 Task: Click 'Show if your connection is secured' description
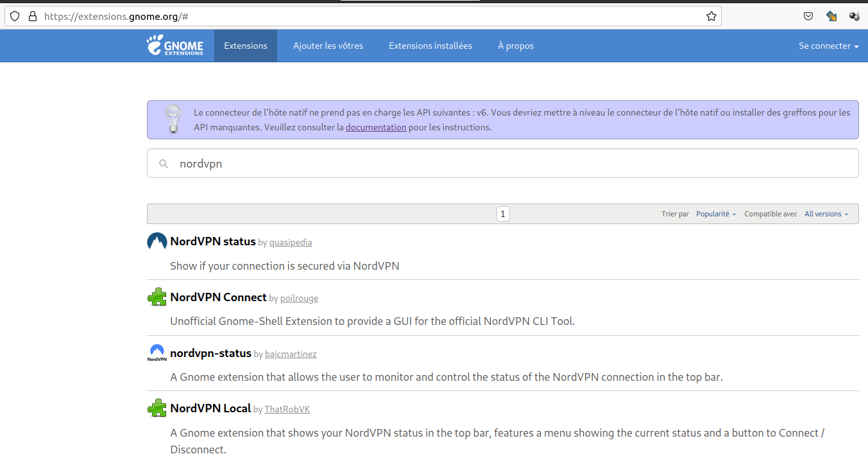pos(285,266)
